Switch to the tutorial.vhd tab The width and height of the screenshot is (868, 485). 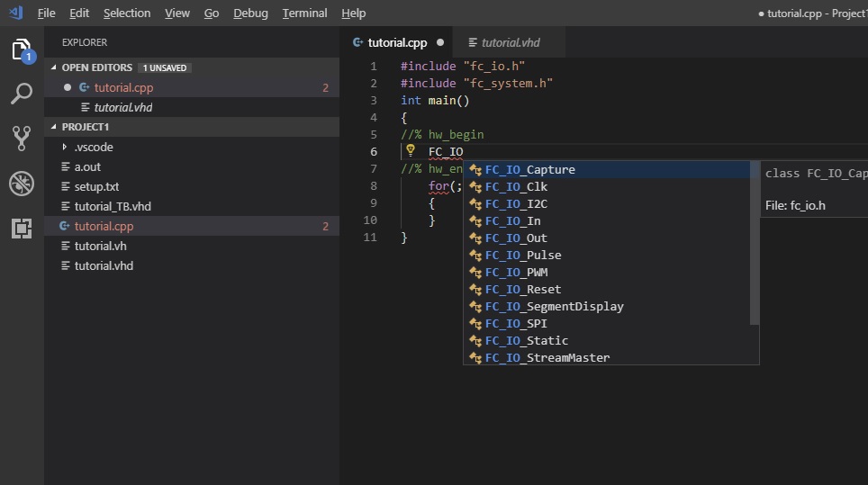point(510,42)
